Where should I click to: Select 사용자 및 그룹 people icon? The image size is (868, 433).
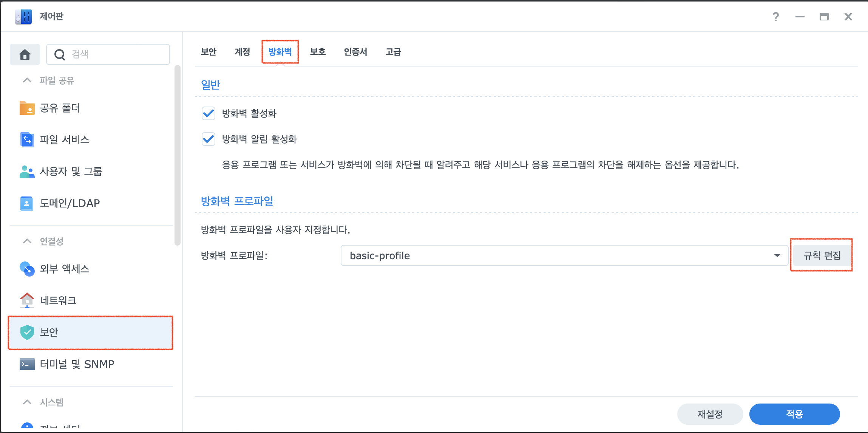click(27, 172)
